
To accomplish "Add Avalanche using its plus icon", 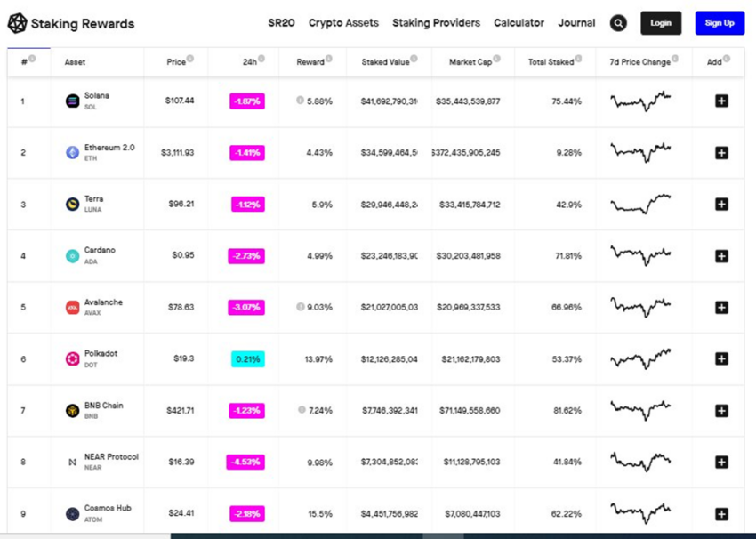I will pyautogui.click(x=721, y=307).
